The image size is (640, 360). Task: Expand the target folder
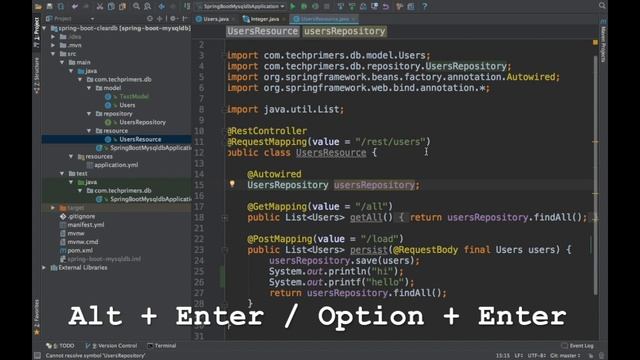[x=53, y=208]
